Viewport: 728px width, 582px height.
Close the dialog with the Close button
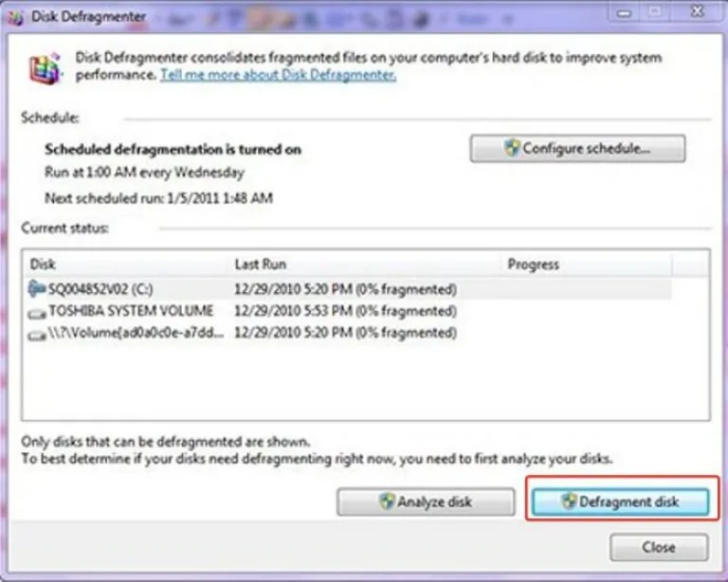point(660,547)
